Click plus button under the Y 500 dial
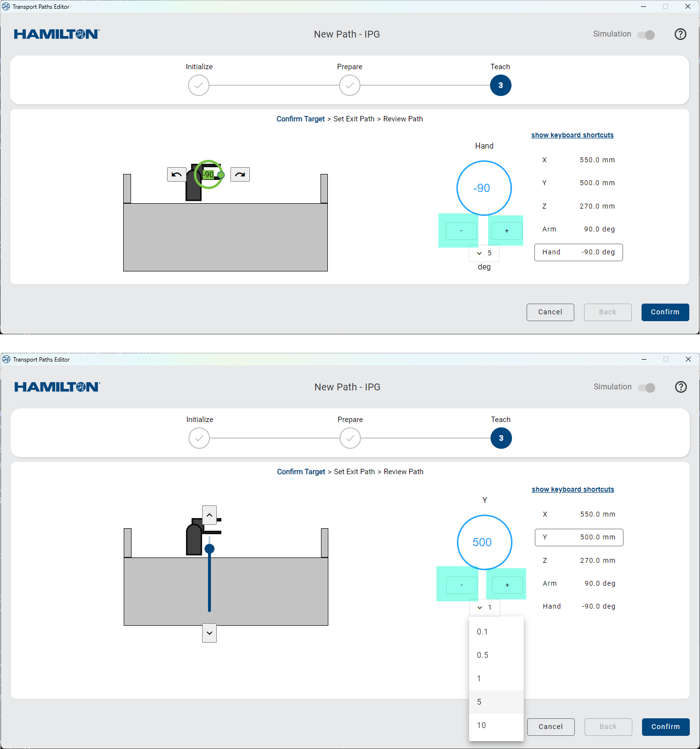Screen dimensions: 700x749 pos(507,585)
